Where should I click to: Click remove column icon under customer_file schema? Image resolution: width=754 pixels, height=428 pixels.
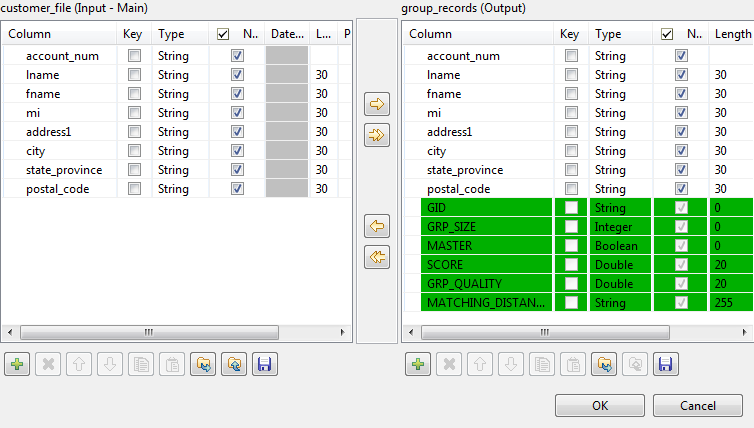pyautogui.click(x=48, y=365)
